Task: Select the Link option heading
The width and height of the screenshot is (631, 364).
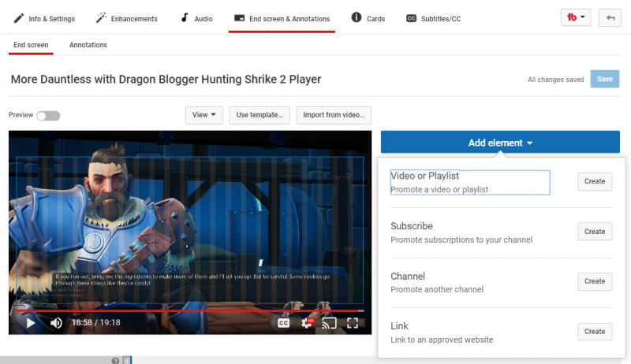Action: [399, 326]
